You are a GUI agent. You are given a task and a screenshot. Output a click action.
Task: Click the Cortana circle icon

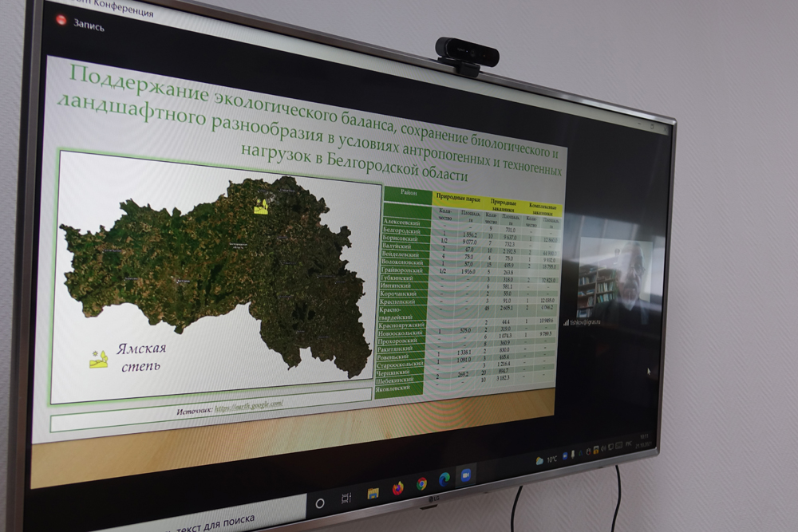320,503
